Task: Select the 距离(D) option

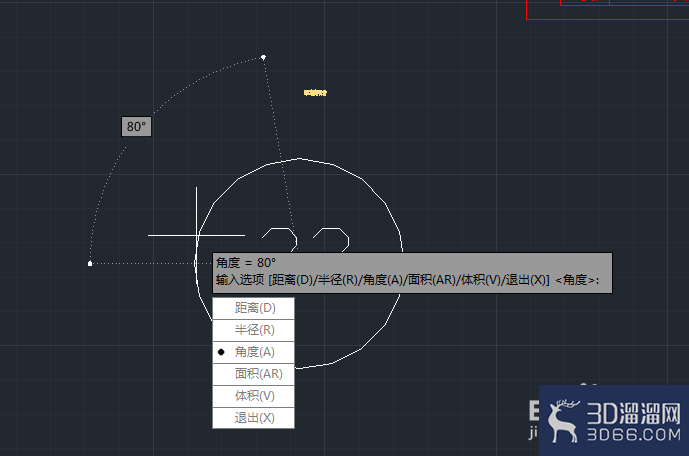Action: tap(254, 308)
